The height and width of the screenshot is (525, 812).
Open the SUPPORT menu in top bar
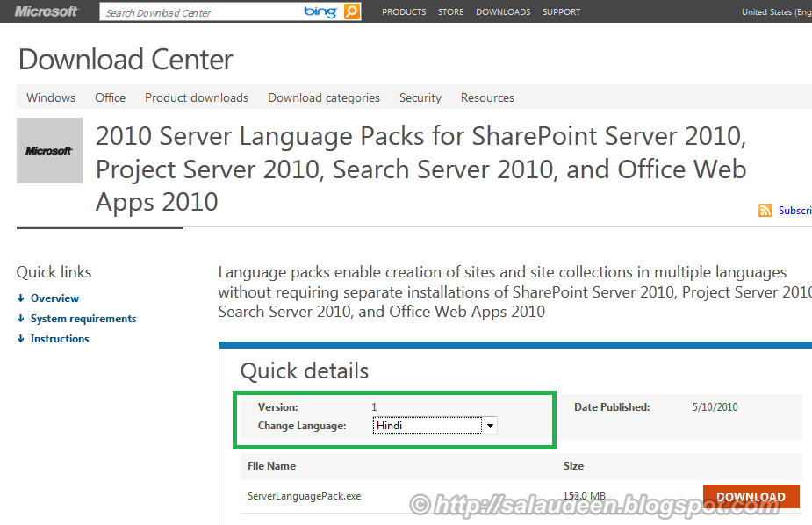[561, 11]
